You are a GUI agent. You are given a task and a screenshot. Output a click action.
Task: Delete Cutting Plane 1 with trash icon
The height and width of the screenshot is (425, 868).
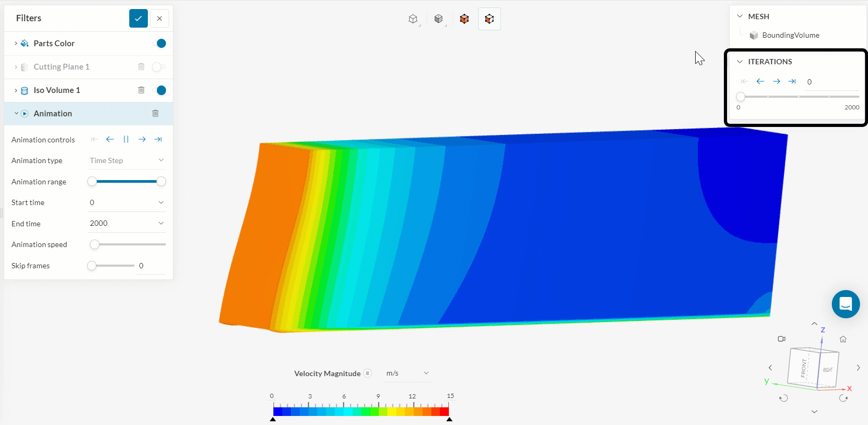141,67
